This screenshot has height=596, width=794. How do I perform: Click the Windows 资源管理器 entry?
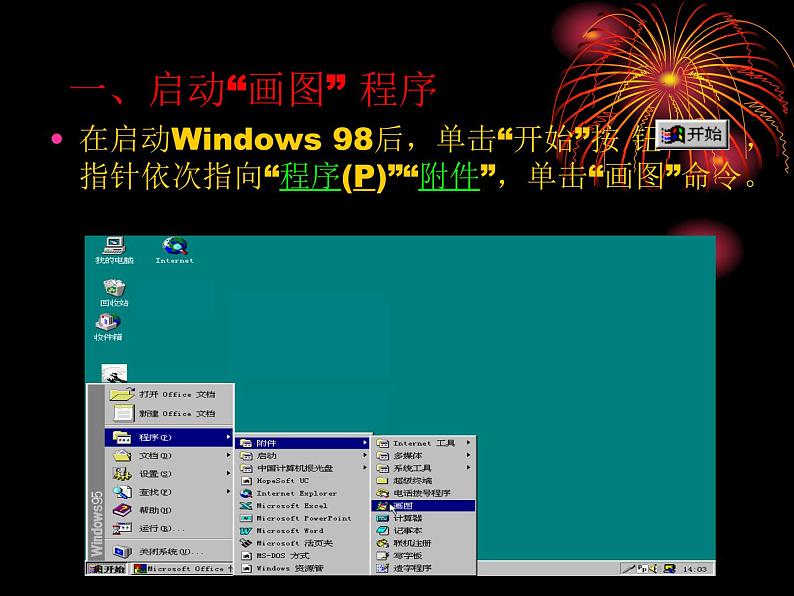tap(303, 568)
